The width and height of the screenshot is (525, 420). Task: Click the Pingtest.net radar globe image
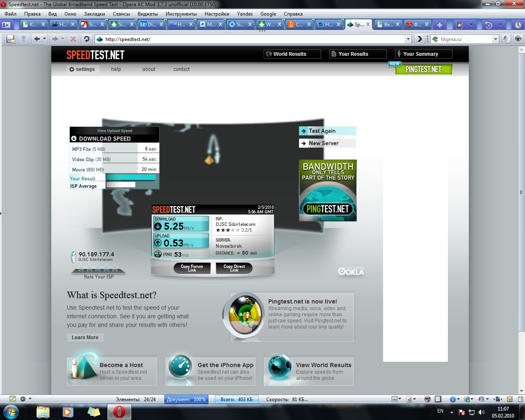(245, 315)
